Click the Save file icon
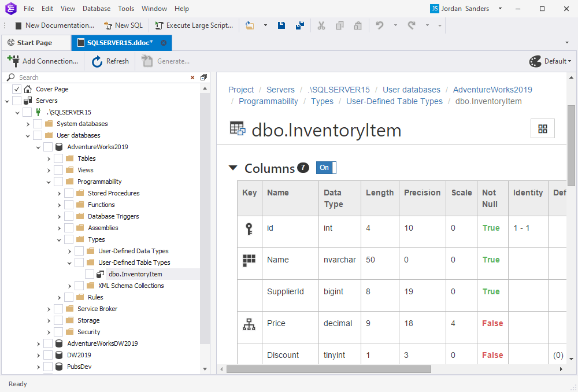The image size is (578, 392). [281, 25]
